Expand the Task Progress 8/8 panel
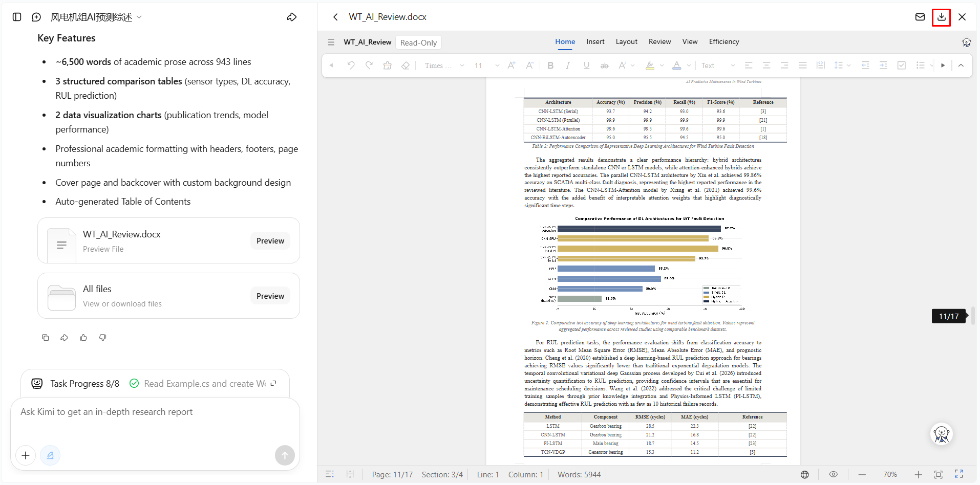This screenshot has height=485, width=980. (x=273, y=384)
